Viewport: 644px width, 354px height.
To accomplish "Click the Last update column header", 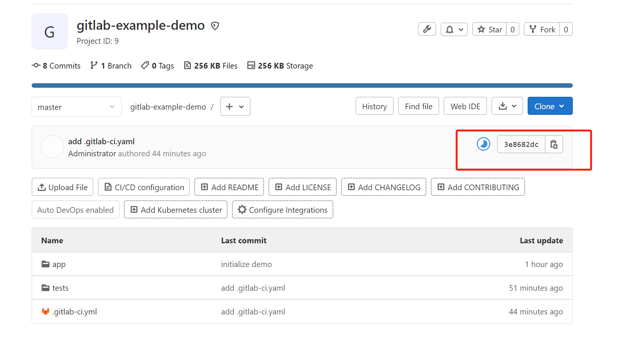I will [541, 241].
